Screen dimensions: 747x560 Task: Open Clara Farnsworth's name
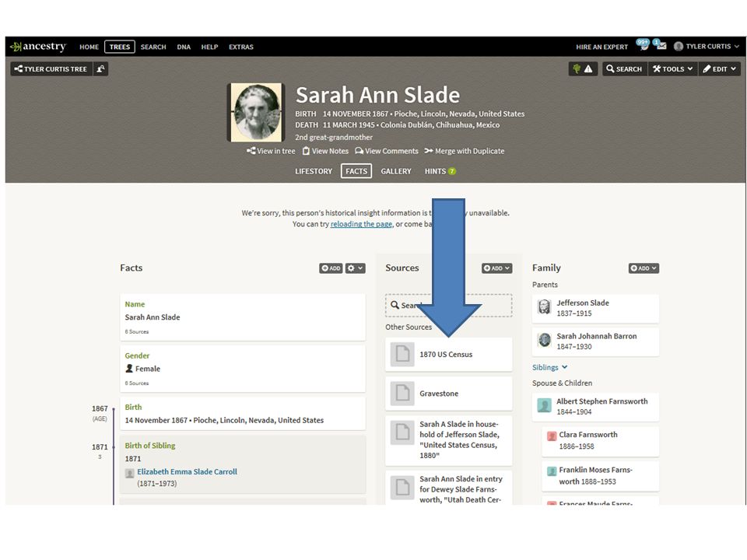pos(588,435)
